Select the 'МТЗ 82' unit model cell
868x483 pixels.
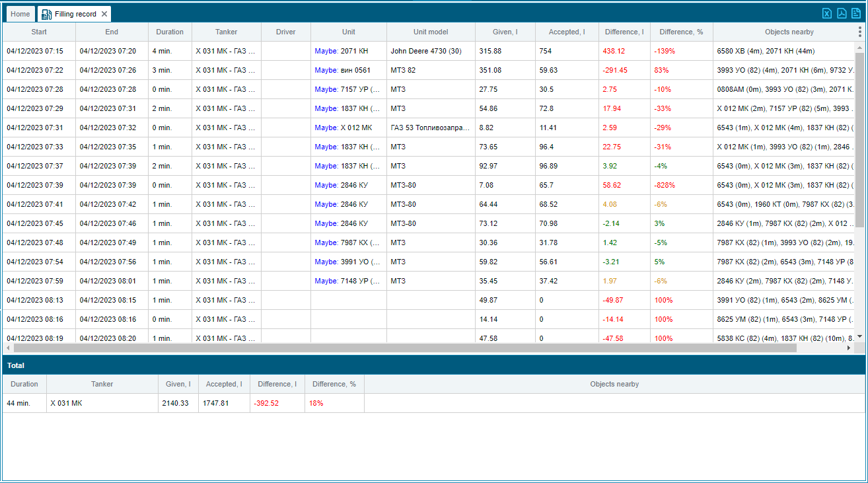point(431,70)
